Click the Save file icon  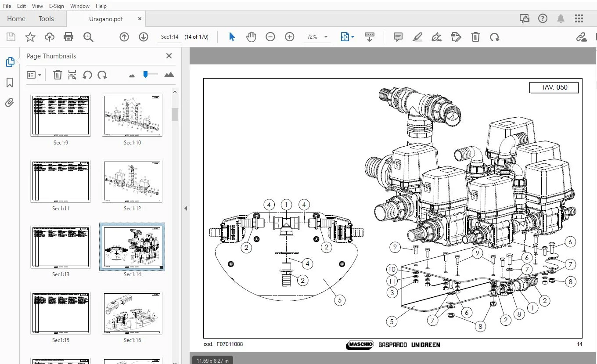click(x=11, y=37)
